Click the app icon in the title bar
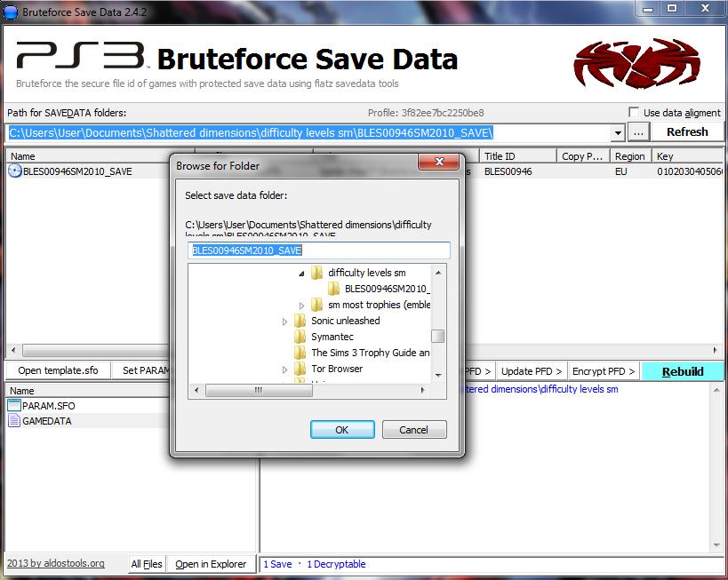The image size is (728, 580). [10, 12]
